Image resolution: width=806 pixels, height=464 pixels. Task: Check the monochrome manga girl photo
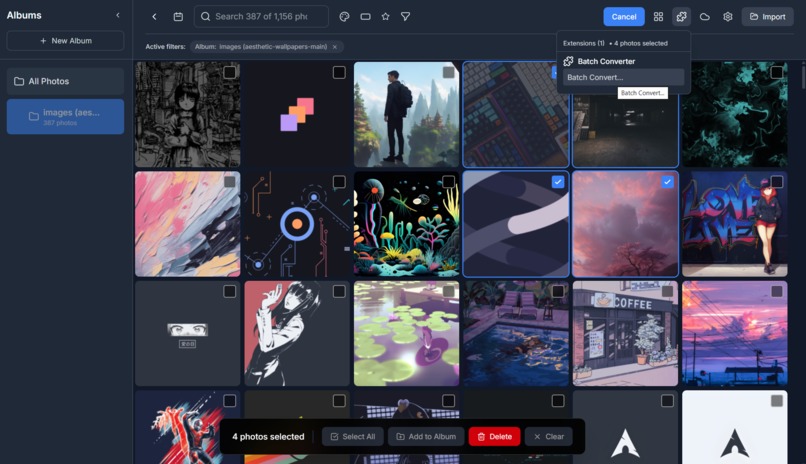[229, 72]
